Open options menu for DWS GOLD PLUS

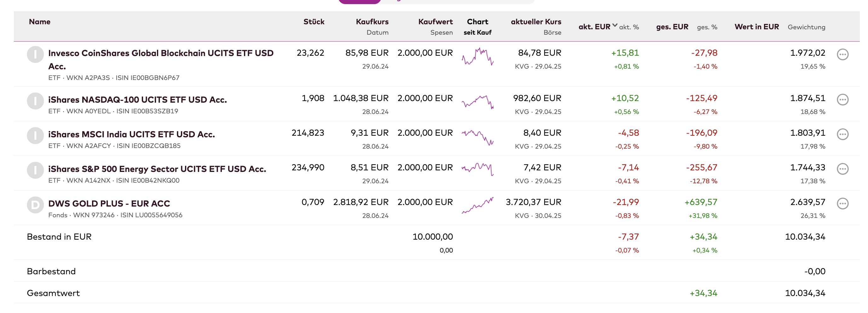coord(842,204)
